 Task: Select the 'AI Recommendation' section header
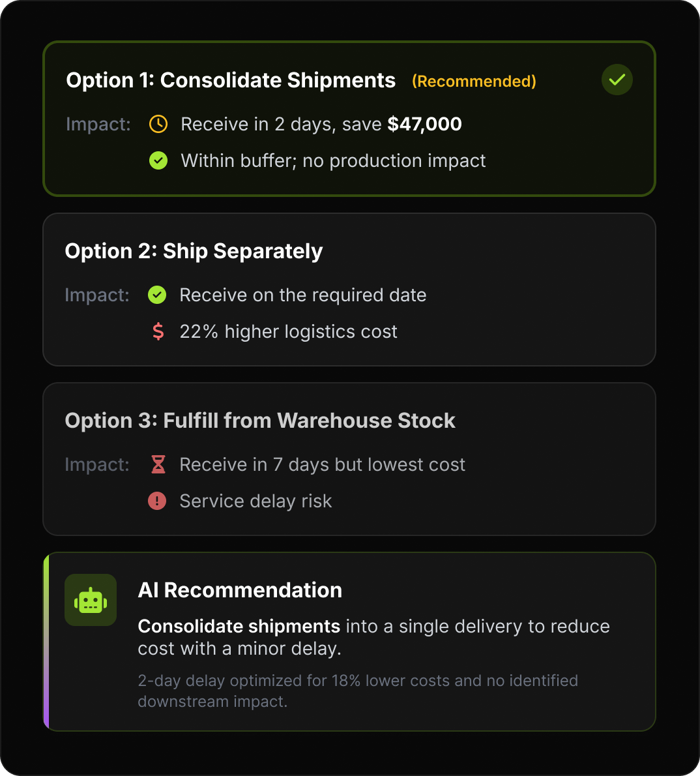pos(240,590)
